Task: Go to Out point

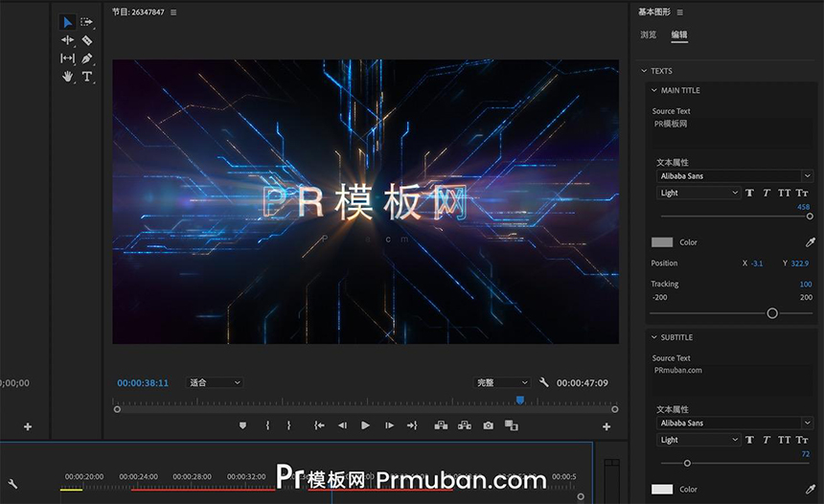Action: (412, 425)
